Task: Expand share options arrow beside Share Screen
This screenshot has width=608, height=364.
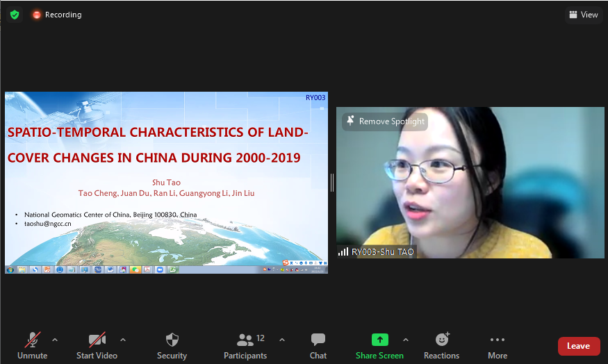Action: coord(406,340)
